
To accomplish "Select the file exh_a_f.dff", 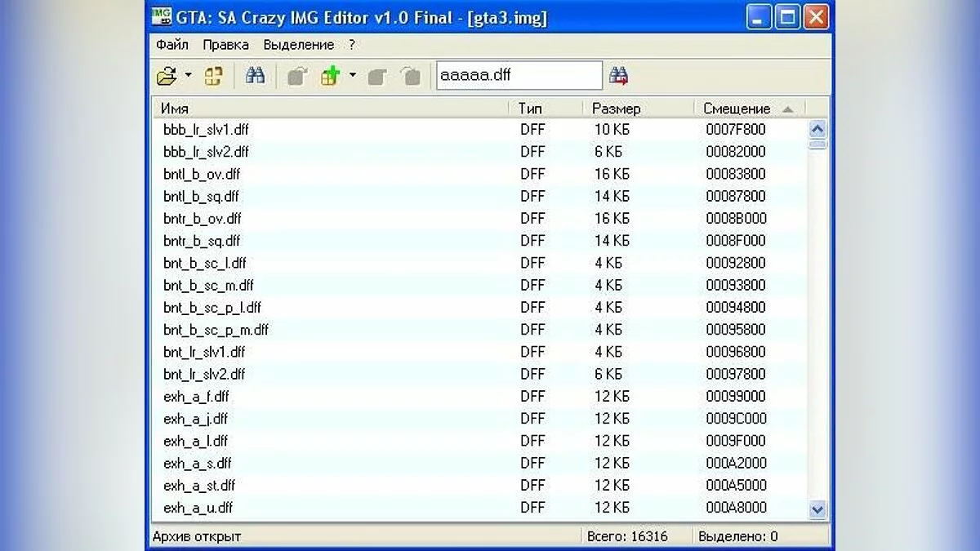I will click(x=196, y=397).
